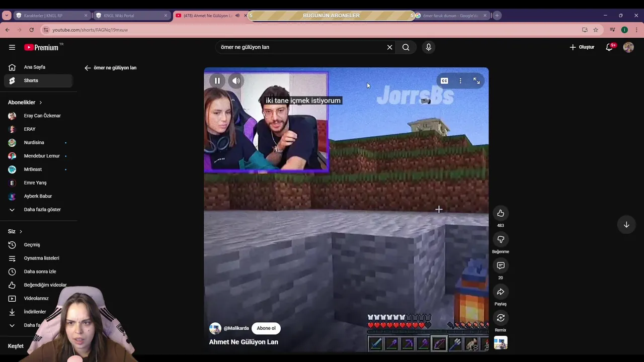Open Mendebur Lemur channel subscription
Viewport: 644px width, 362px height.
(x=38, y=156)
